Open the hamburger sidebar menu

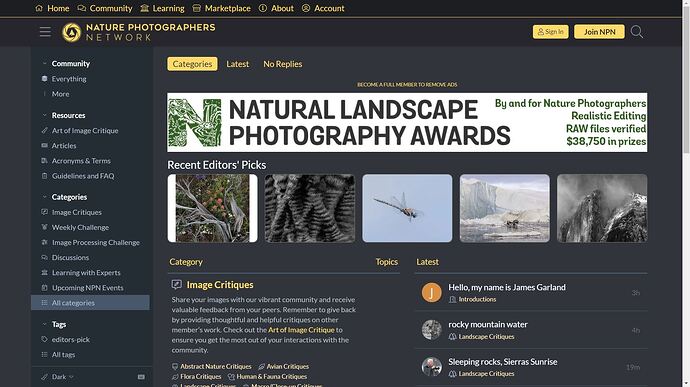(x=45, y=32)
